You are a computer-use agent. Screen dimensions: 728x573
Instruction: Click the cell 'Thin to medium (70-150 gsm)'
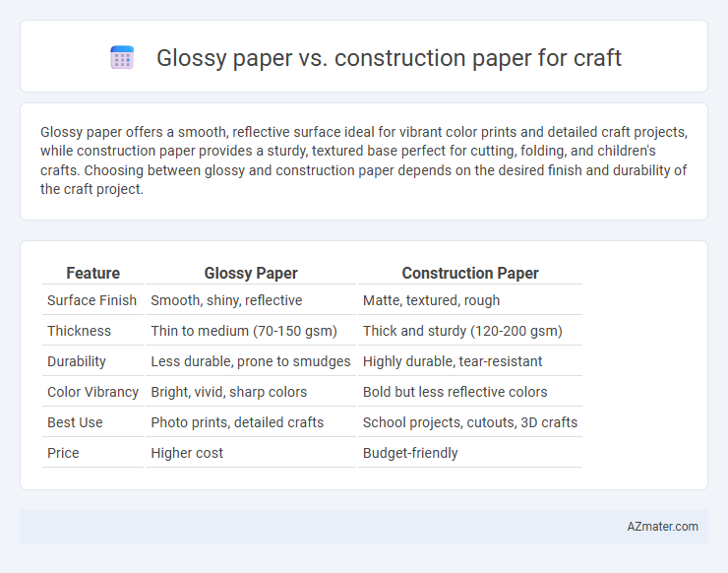click(244, 331)
